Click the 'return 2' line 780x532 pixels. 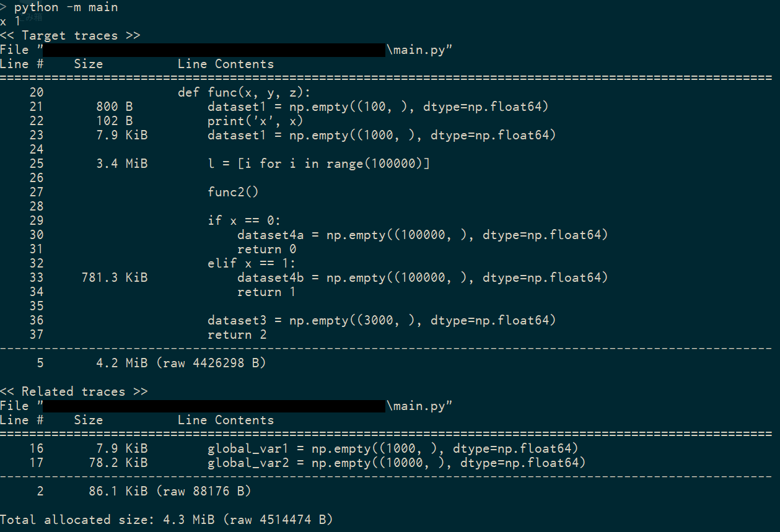237,334
